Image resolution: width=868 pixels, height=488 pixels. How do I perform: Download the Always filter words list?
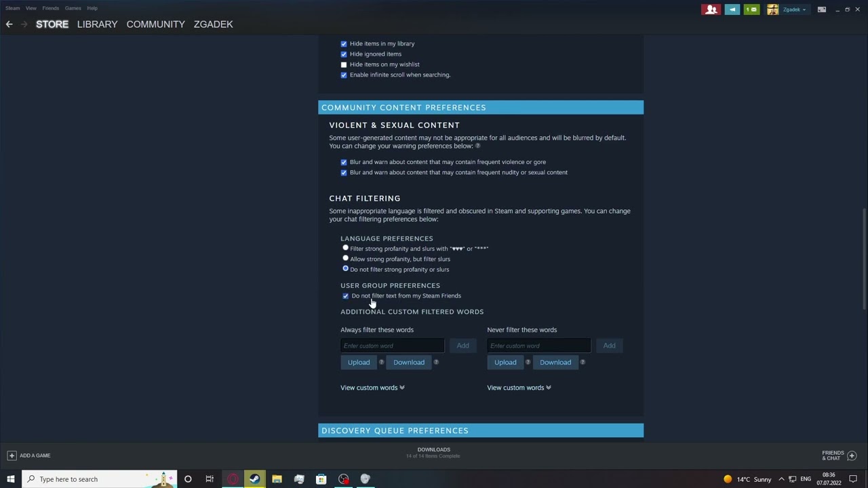409,362
